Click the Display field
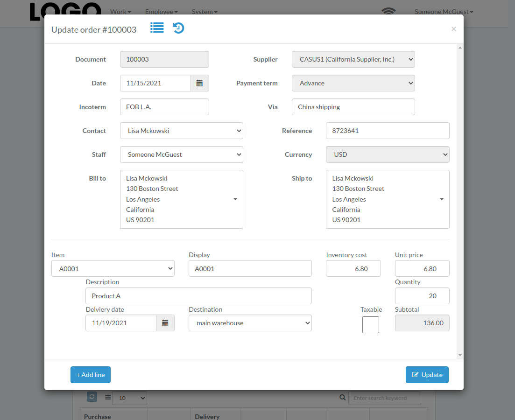 click(250, 269)
